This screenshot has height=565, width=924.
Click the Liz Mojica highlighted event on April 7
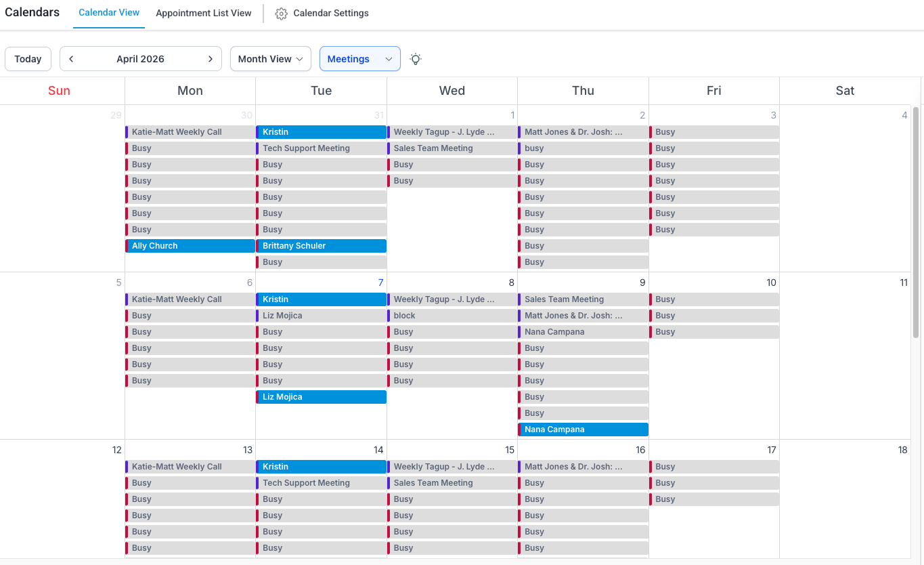[321, 396]
